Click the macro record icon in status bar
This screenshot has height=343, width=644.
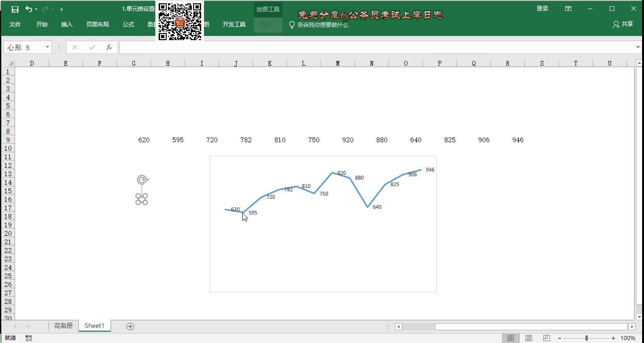pos(29,338)
